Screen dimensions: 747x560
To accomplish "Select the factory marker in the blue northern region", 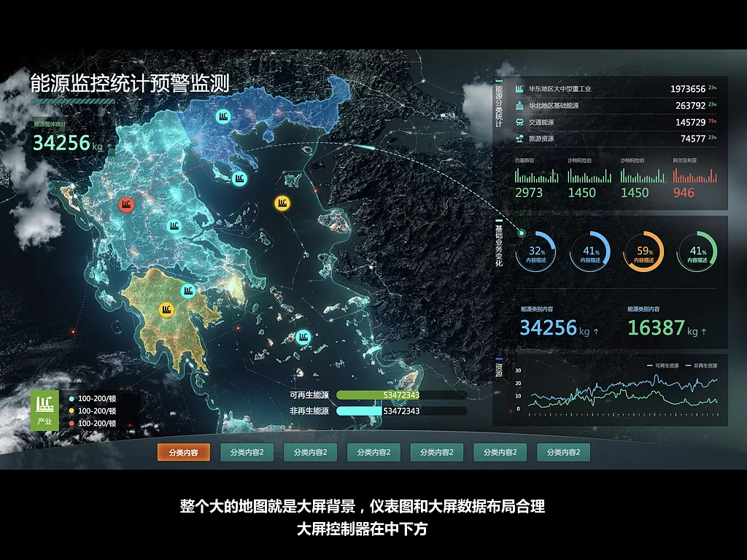I will click(224, 115).
